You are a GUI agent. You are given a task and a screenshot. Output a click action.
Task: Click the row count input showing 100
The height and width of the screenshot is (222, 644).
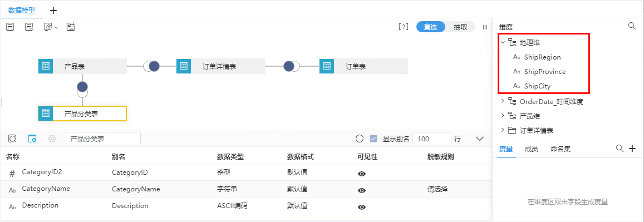(432, 139)
